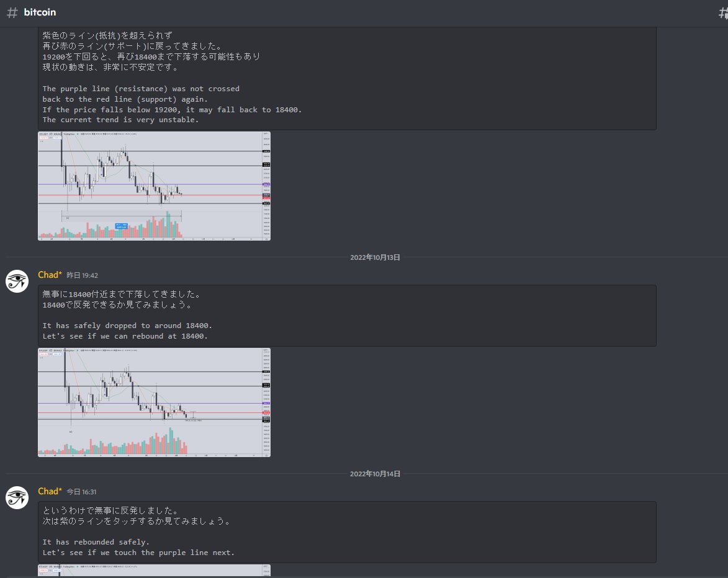Image resolution: width=728 pixels, height=578 pixels.
Task: Select text 'Let's see if we touch the purple line next.'
Action: 139,553
